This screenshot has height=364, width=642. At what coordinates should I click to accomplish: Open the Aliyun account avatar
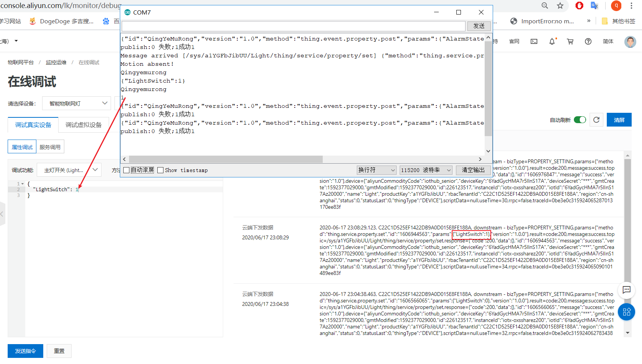click(630, 41)
